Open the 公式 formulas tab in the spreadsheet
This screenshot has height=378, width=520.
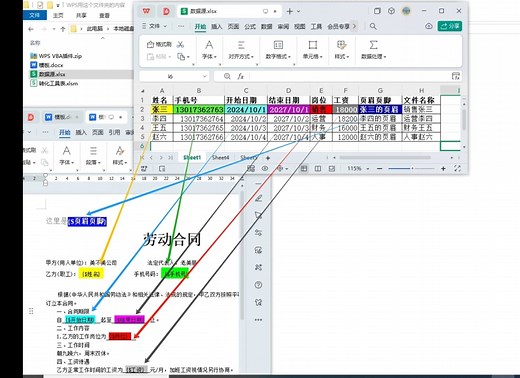tap(250, 26)
